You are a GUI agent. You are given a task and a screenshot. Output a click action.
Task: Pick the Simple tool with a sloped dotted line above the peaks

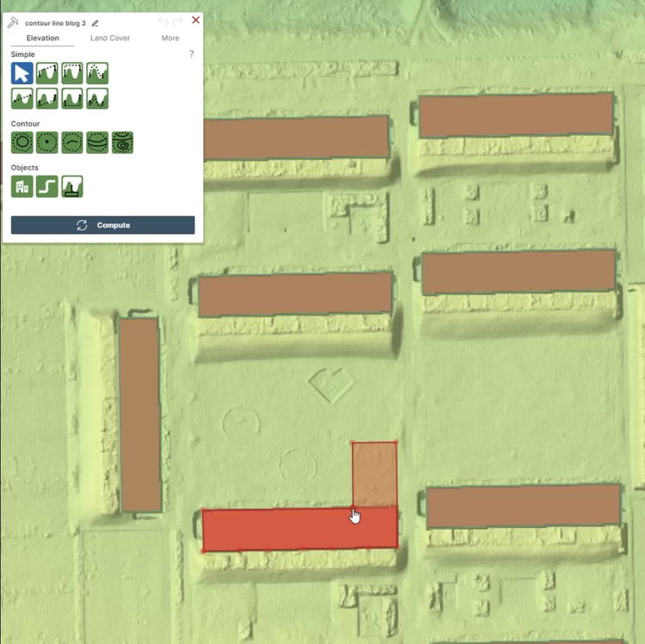(x=47, y=73)
